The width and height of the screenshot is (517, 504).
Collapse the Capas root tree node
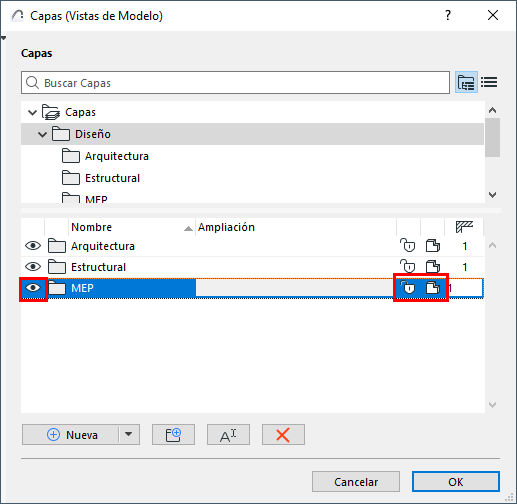point(32,112)
